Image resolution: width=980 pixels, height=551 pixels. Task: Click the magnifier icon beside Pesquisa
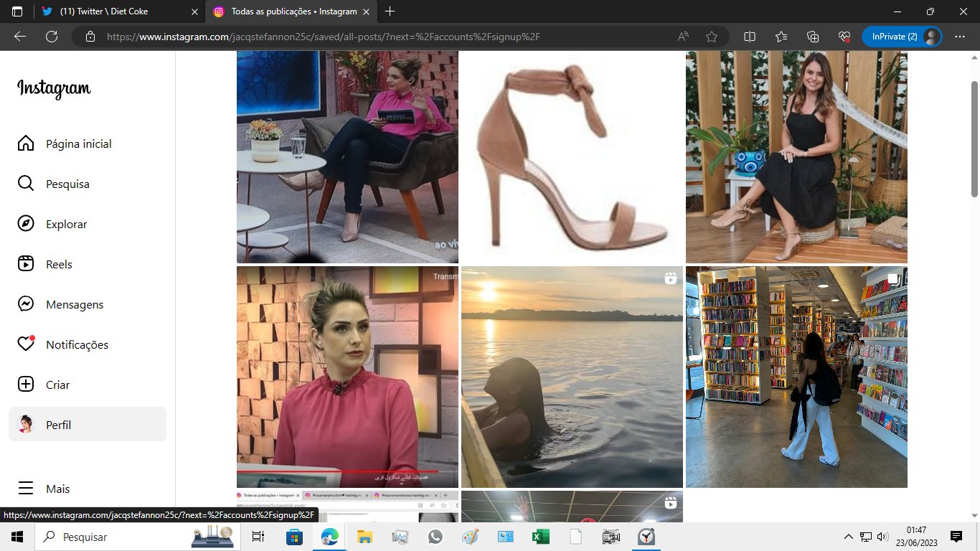point(26,184)
